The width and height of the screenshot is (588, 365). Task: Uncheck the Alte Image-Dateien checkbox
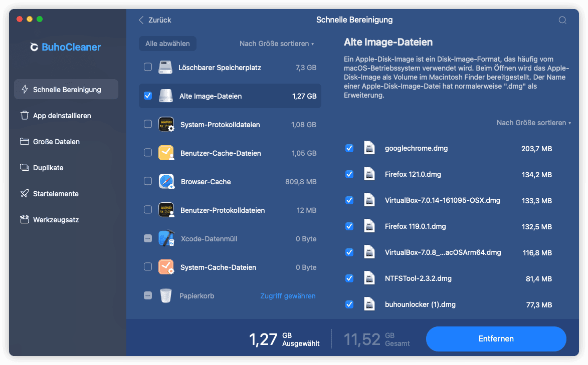pyautogui.click(x=148, y=96)
